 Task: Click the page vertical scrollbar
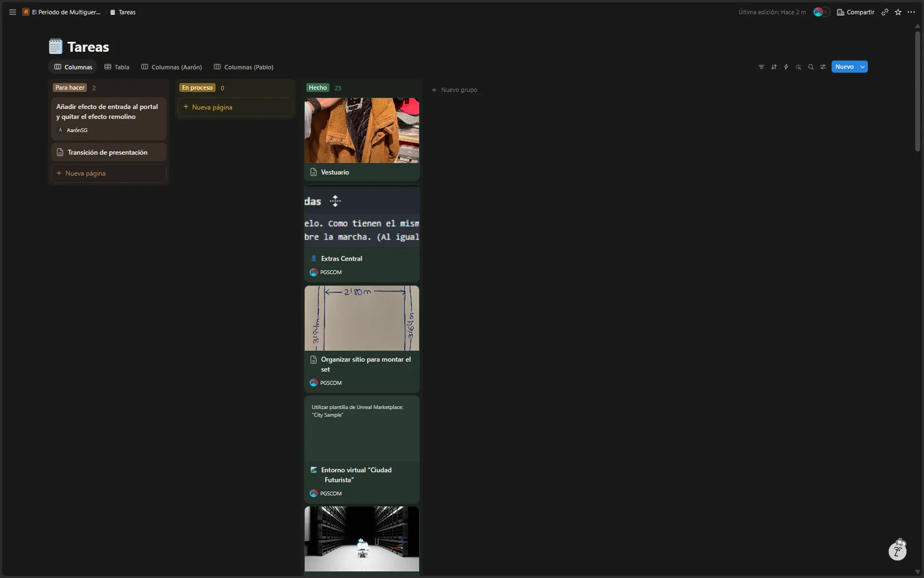tap(917, 91)
